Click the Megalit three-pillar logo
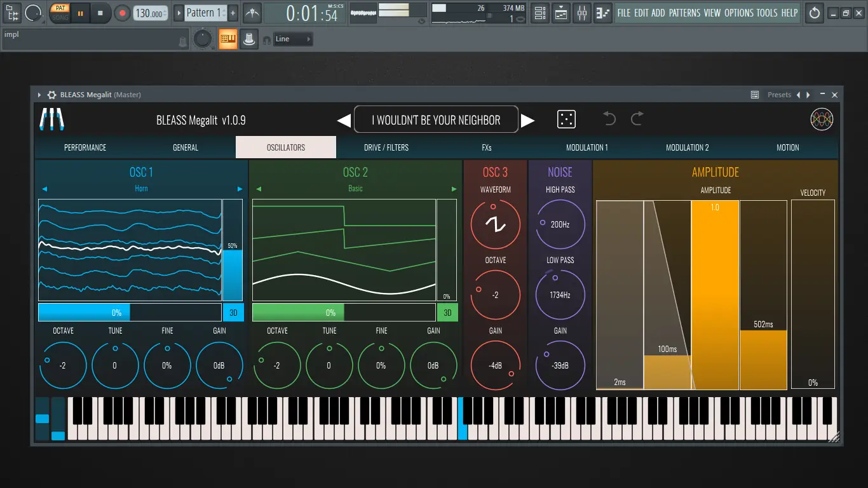Image resolution: width=868 pixels, height=488 pixels. click(x=51, y=119)
